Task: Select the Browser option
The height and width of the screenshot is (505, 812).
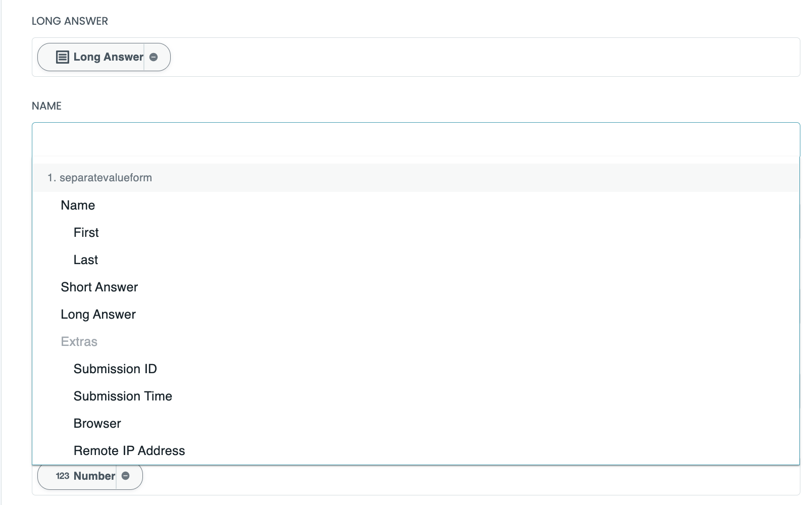Action: [x=97, y=423]
